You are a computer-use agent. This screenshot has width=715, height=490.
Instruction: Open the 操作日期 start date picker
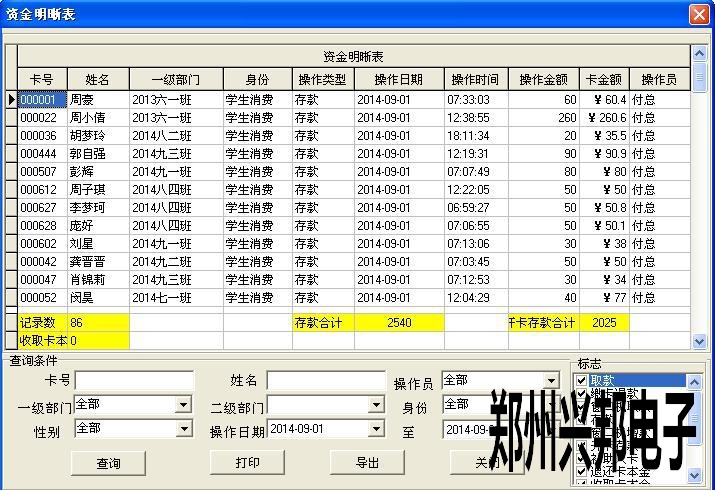376,429
